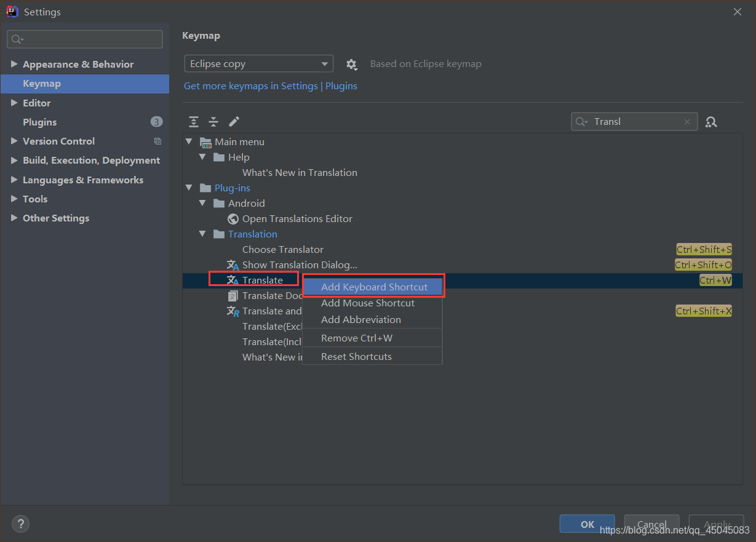This screenshot has width=756, height=542.
Task: Click the Android folder icon
Action: click(x=219, y=204)
